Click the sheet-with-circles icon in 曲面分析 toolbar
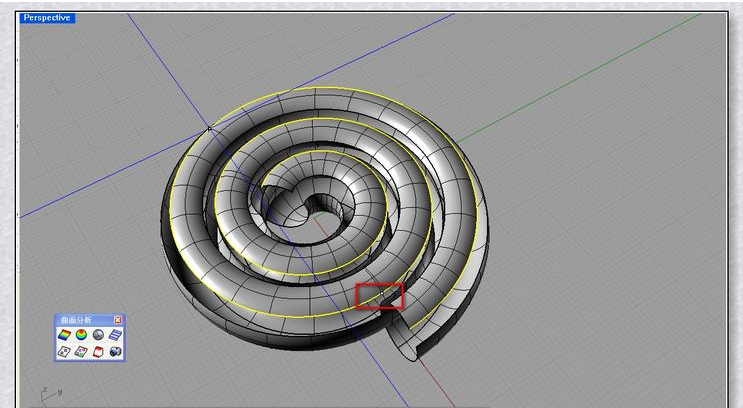This screenshot has width=743, height=408. [65, 352]
